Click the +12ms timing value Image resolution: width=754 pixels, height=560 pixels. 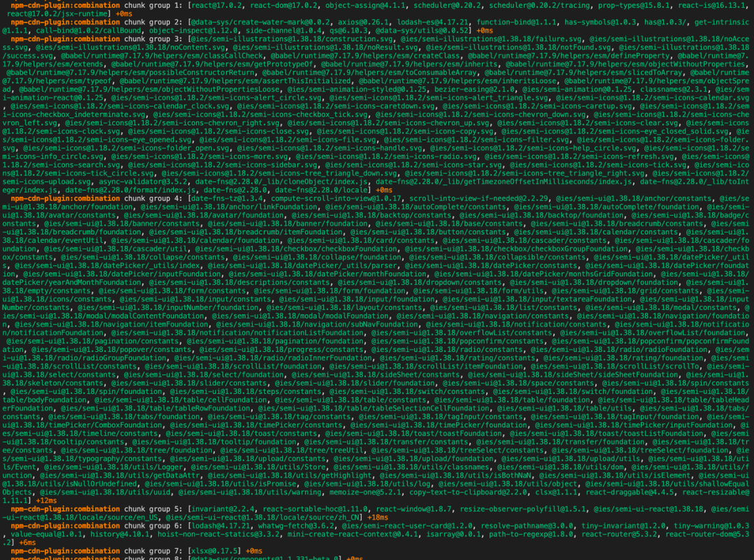45,501
